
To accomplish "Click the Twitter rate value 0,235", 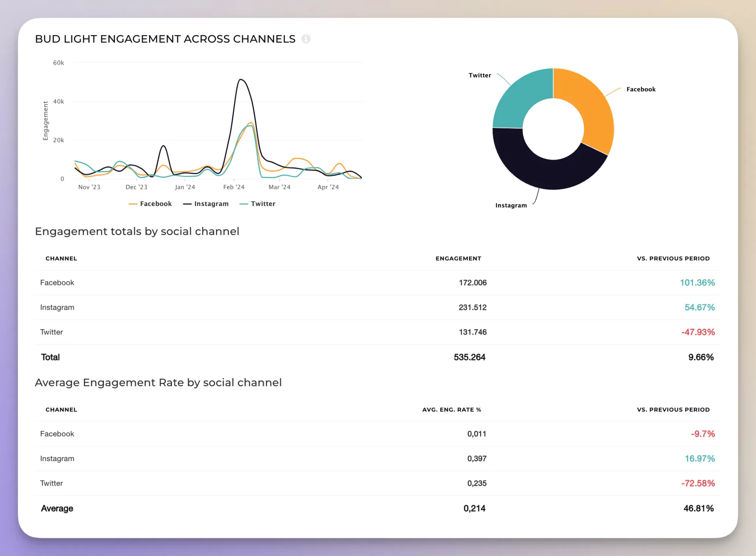I will (477, 483).
